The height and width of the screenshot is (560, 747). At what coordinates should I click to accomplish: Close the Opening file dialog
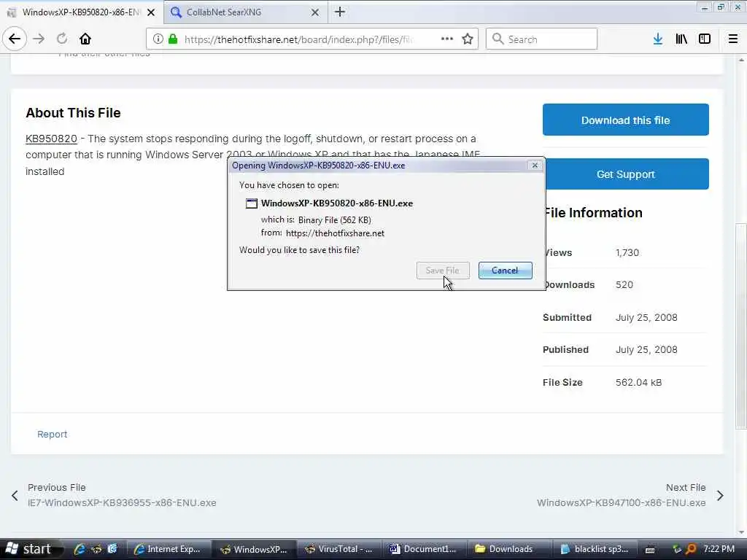pyautogui.click(x=535, y=166)
